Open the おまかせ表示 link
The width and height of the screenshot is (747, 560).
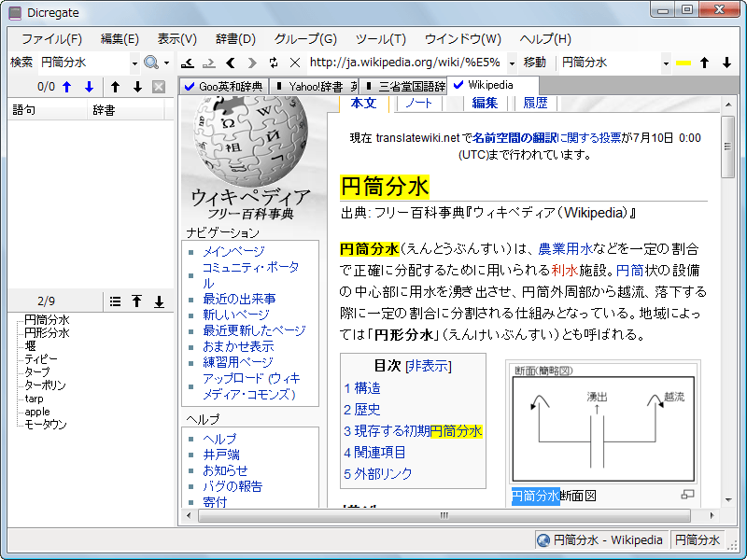tap(238, 346)
